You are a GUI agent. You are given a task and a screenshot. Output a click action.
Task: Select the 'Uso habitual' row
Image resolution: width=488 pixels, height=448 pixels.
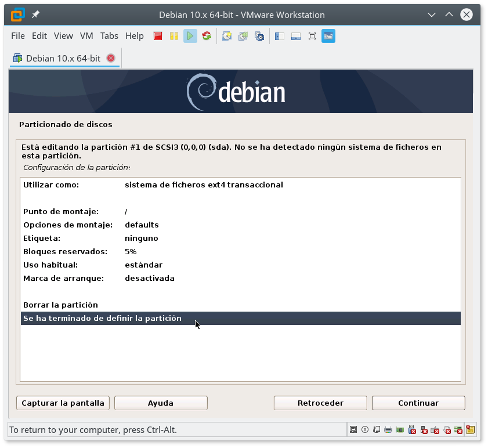[241, 265]
